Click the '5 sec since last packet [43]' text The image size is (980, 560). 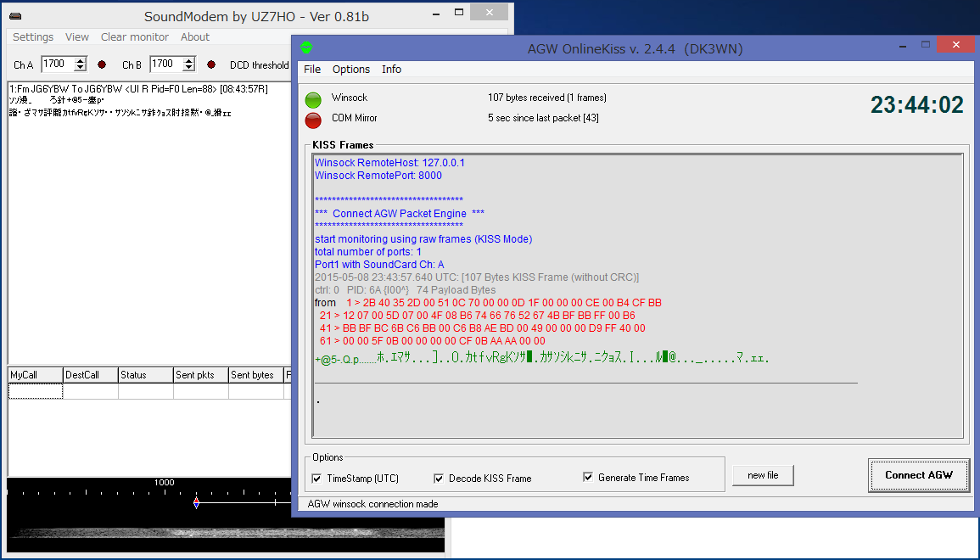pos(543,118)
